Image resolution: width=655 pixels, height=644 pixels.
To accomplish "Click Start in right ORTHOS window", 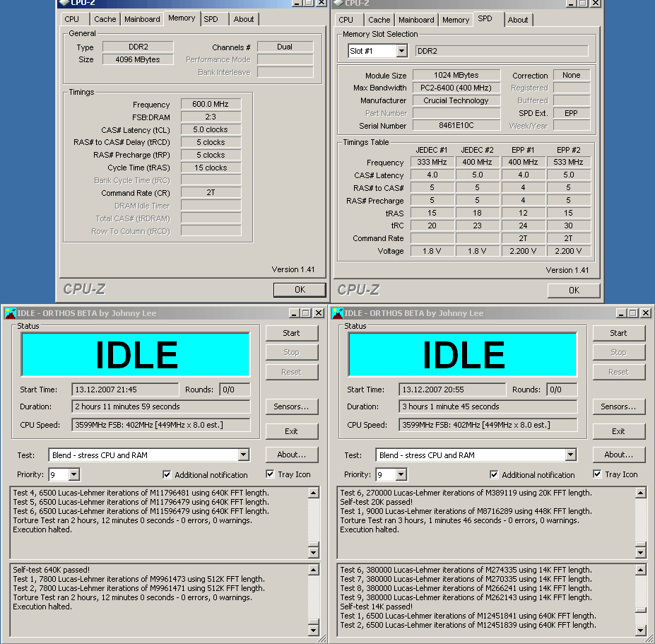I will tap(619, 333).
